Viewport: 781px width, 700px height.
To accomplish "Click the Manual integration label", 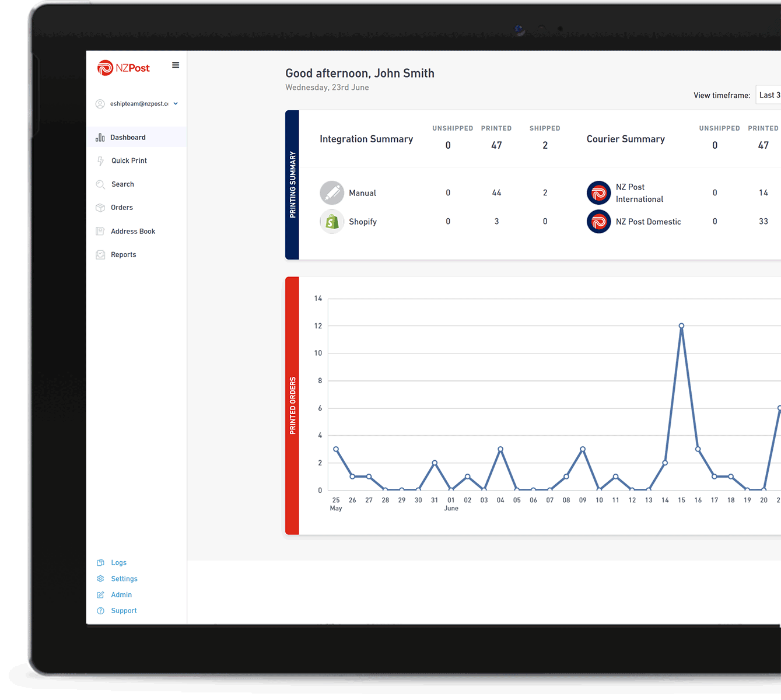I will click(362, 193).
